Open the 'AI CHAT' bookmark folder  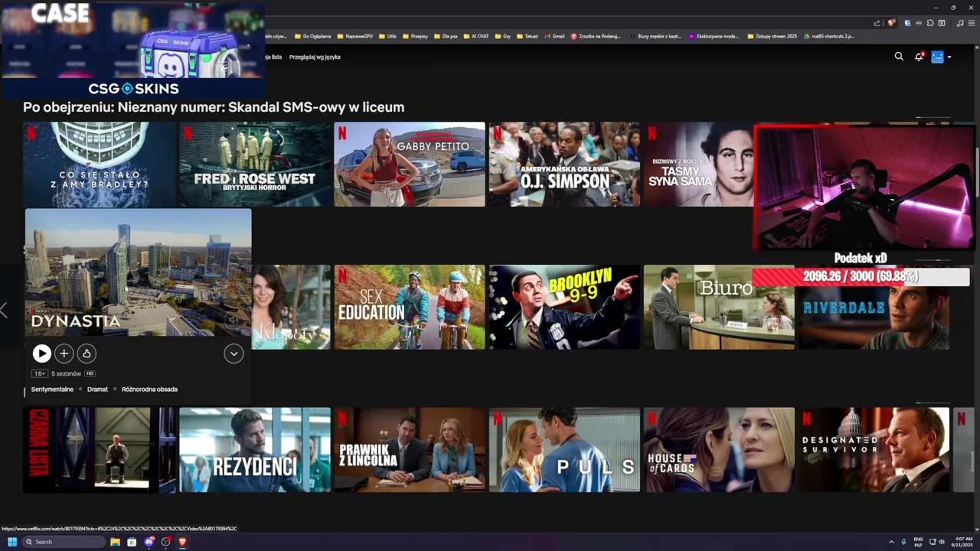(x=476, y=36)
